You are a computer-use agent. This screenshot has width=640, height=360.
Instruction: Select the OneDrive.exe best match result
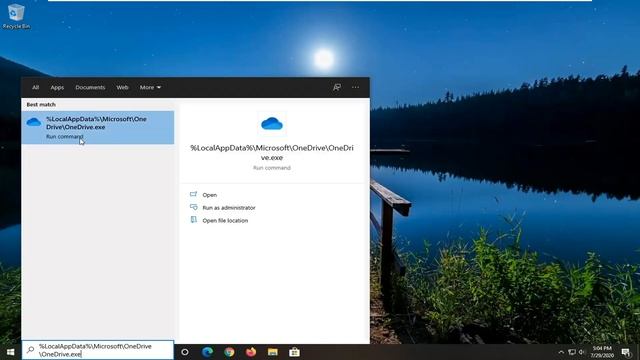click(x=98, y=127)
